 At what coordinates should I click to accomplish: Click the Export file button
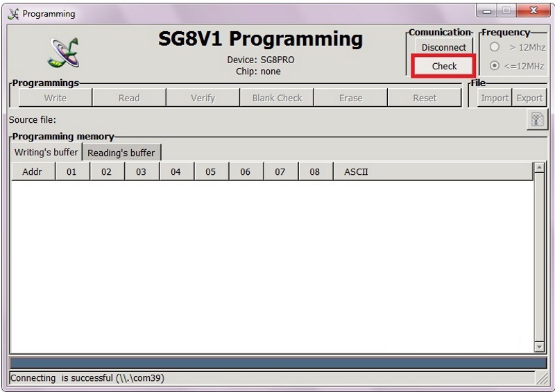click(x=529, y=98)
